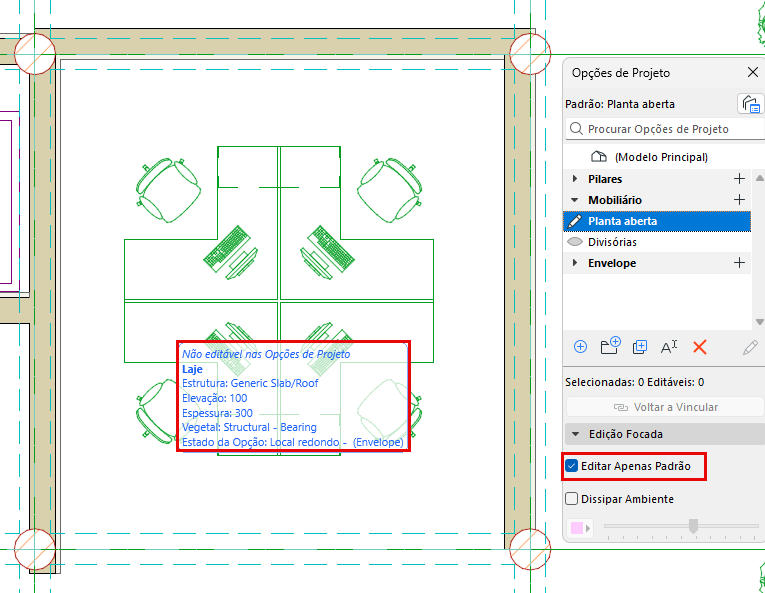Viewport: 765px width, 593px height.
Task: Click the magnifier icon in the search field
Action: pyautogui.click(x=576, y=129)
